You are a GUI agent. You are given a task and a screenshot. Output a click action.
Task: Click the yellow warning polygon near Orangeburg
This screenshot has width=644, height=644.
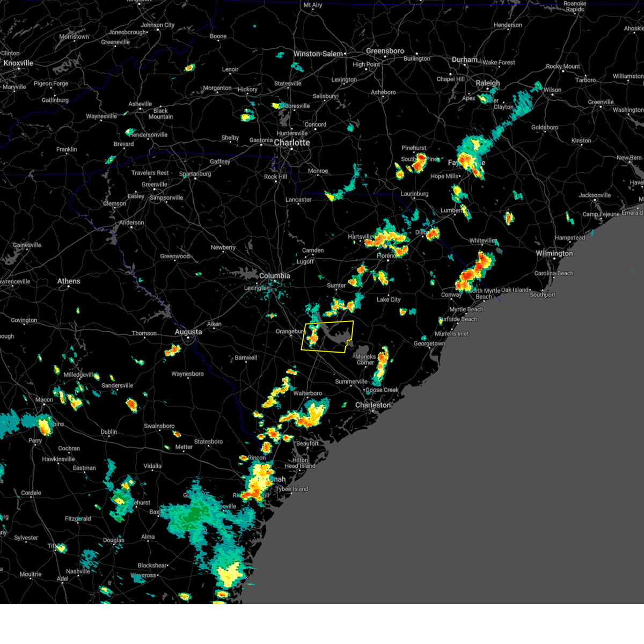coord(328,337)
